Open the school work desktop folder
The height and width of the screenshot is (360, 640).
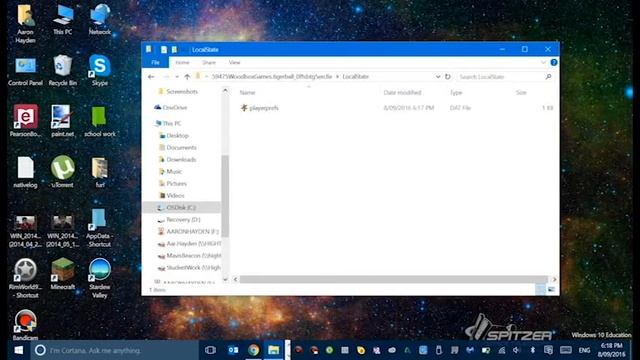coord(100,121)
